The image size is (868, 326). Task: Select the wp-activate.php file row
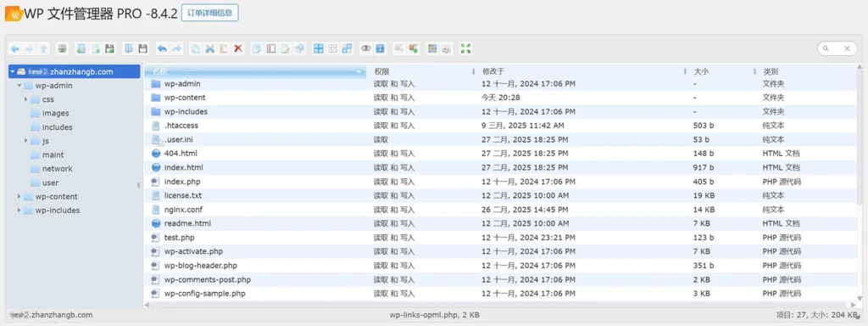501,251
